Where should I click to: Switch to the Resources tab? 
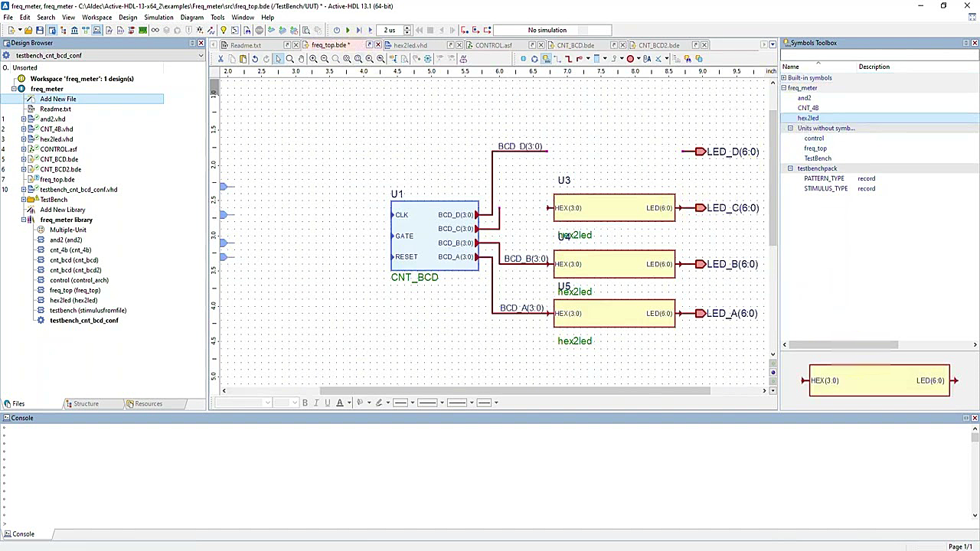pyautogui.click(x=149, y=403)
